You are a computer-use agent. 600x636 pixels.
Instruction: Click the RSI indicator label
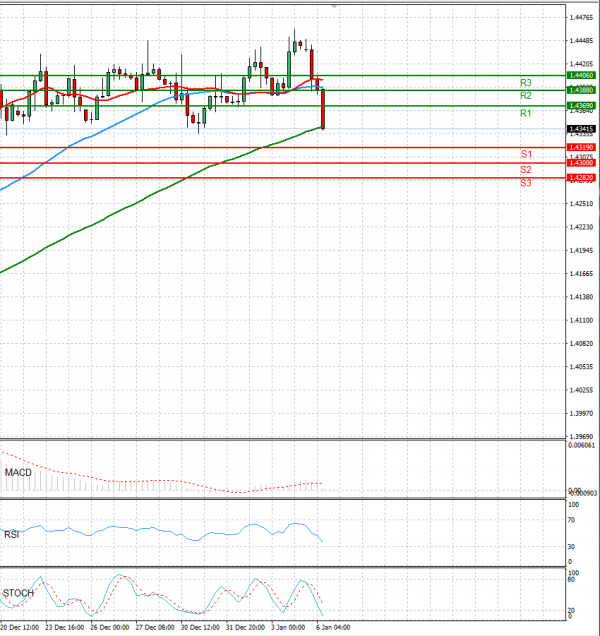(x=11, y=535)
